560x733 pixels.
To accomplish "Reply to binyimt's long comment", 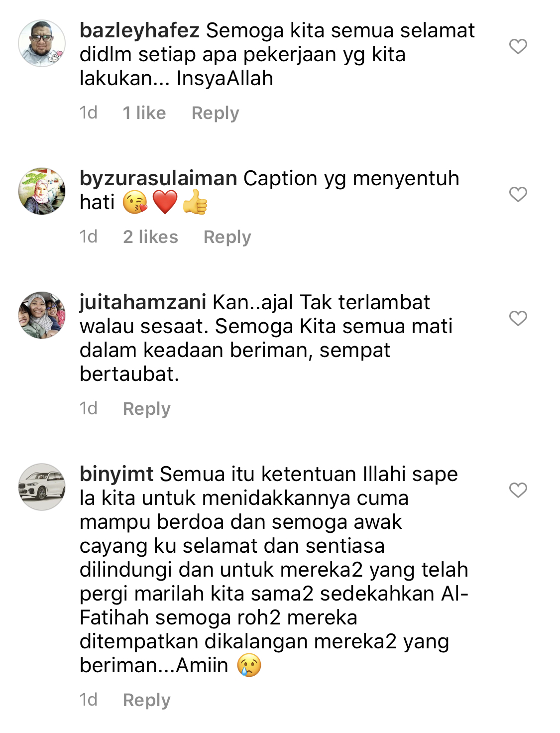I will (146, 700).
